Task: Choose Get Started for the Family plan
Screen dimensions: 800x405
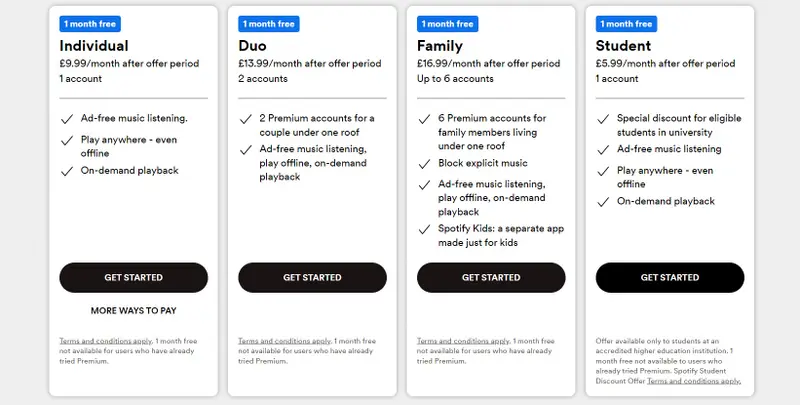Action: tap(491, 277)
